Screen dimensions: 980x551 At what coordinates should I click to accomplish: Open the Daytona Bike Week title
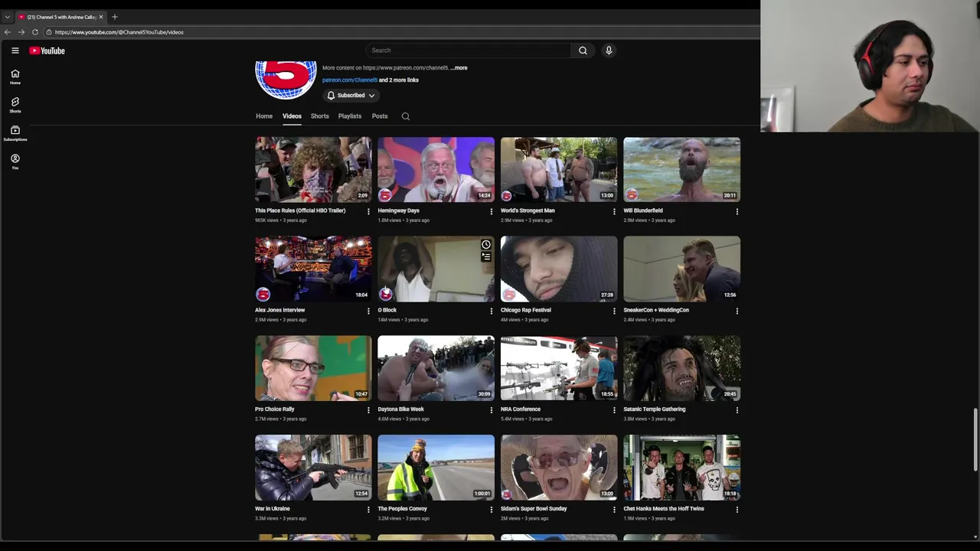pos(400,409)
